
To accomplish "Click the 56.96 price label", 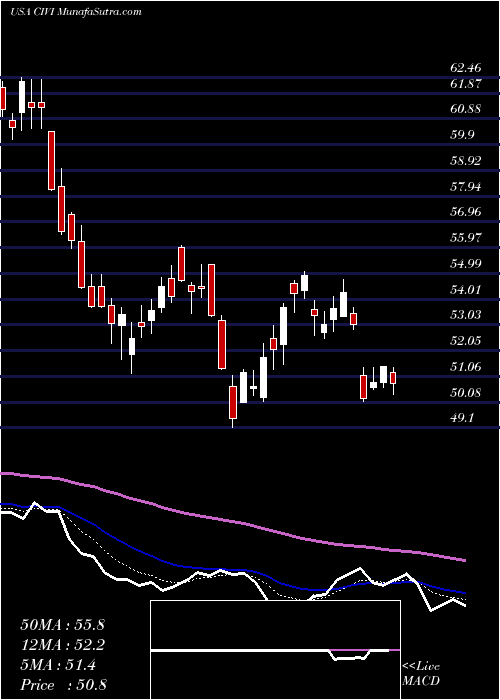I will (466, 212).
